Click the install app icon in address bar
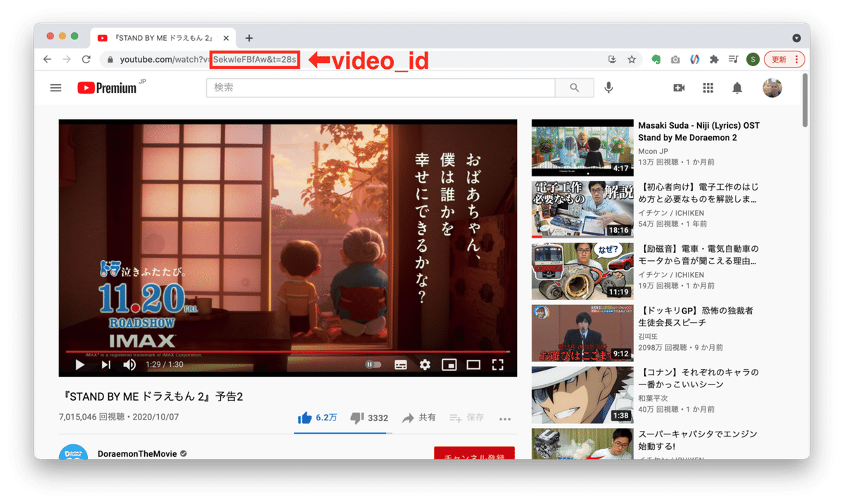The height and width of the screenshot is (504, 844). point(612,60)
